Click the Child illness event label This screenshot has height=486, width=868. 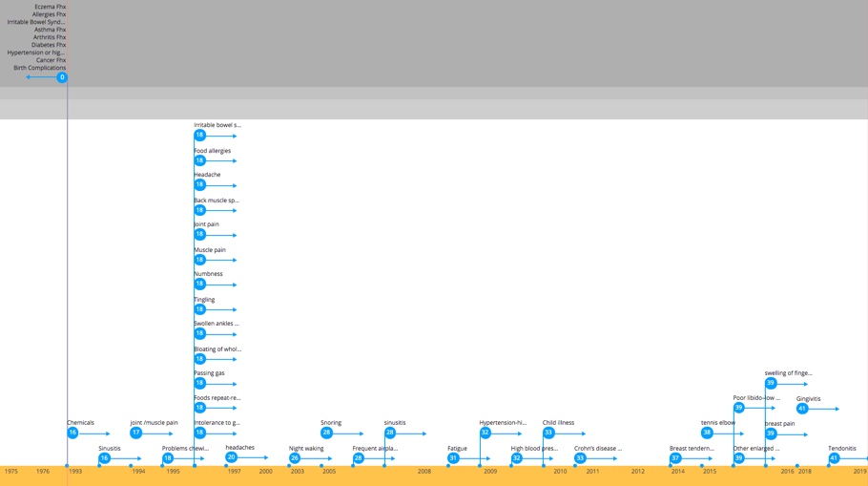coord(558,422)
